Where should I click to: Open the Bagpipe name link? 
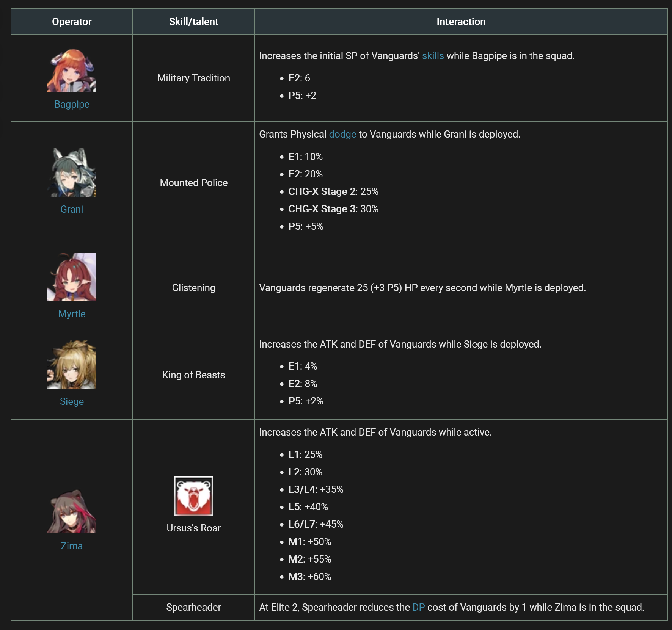[72, 104]
